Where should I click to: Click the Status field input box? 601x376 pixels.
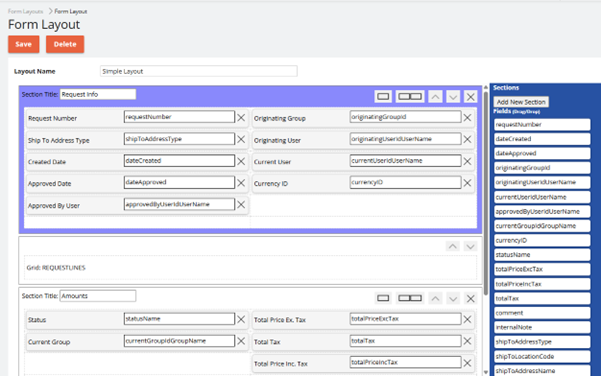[179, 319]
